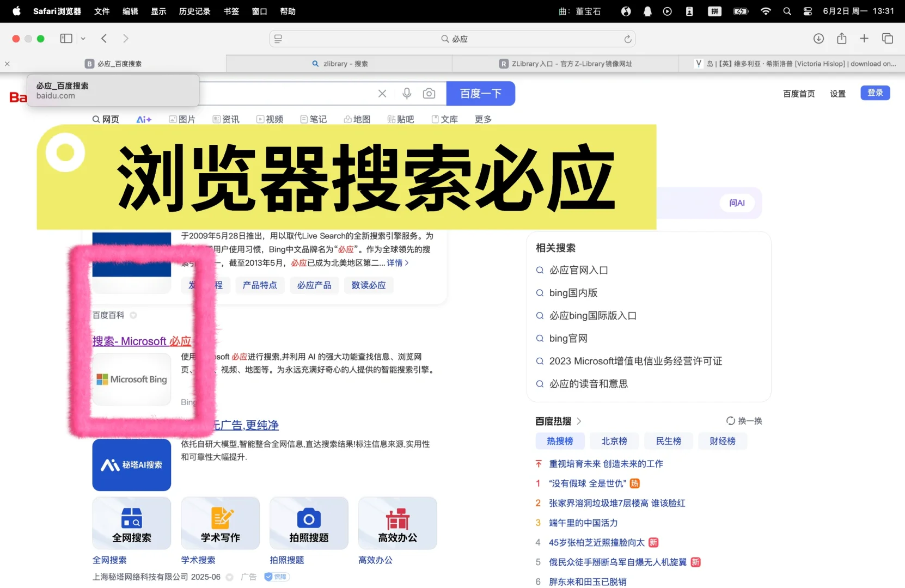Switch to the 必应_百度搜索 tab
The width and height of the screenshot is (905, 588).
pos(113,64)
